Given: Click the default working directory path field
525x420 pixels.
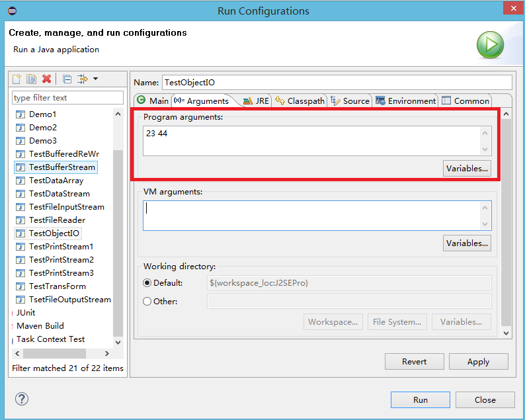Looking at the screenshot, I should click(x=349, y=283).
